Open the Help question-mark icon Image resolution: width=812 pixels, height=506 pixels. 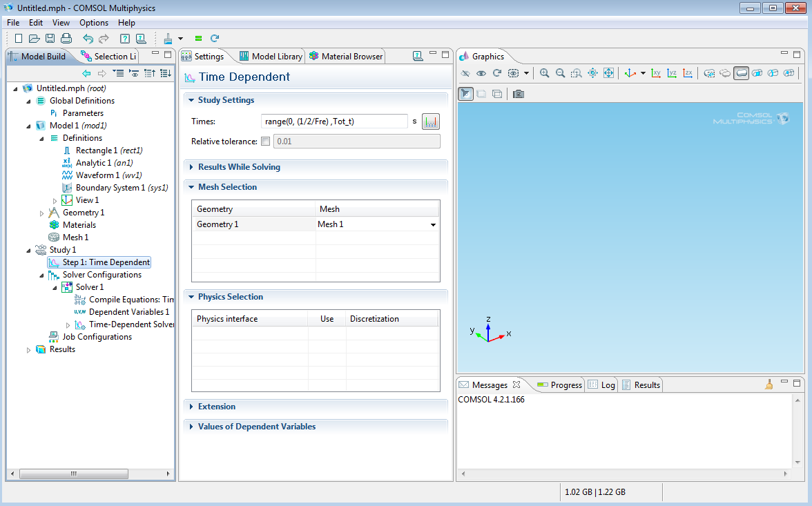coord(125,39)
